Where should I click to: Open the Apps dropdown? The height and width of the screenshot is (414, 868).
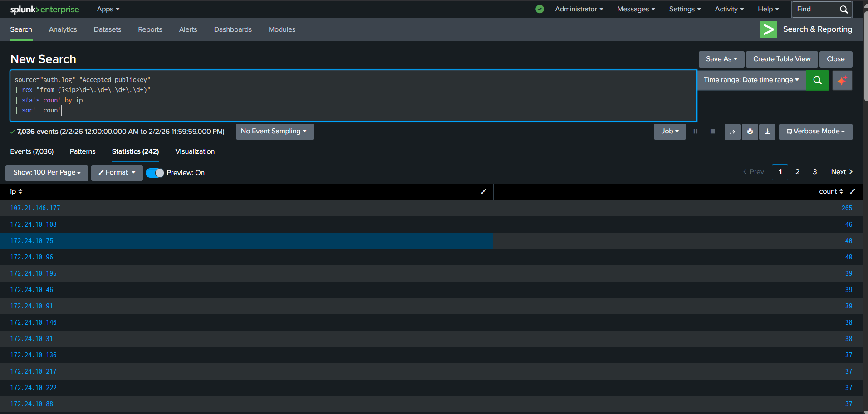(x=108, y=9)
